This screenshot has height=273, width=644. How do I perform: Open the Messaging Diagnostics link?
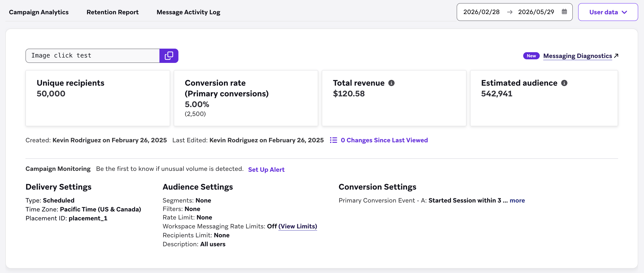[x=577, y=56]
